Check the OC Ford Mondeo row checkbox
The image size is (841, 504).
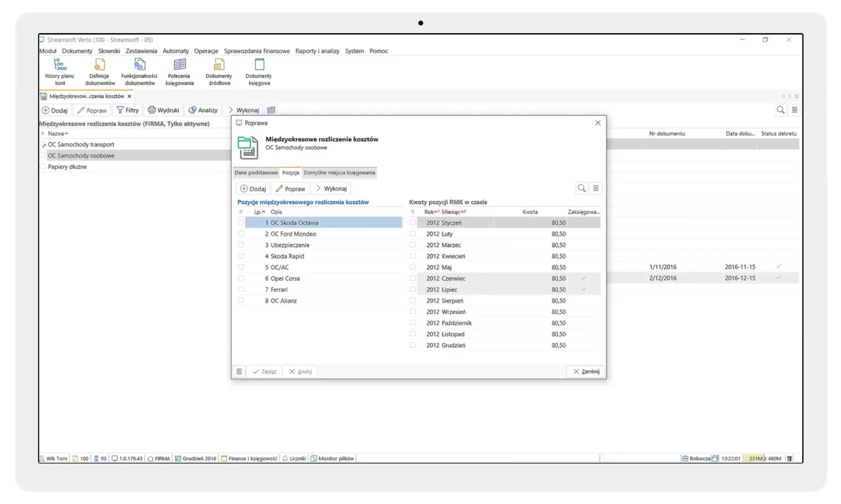pyautogui.click(x=241, y=234)
